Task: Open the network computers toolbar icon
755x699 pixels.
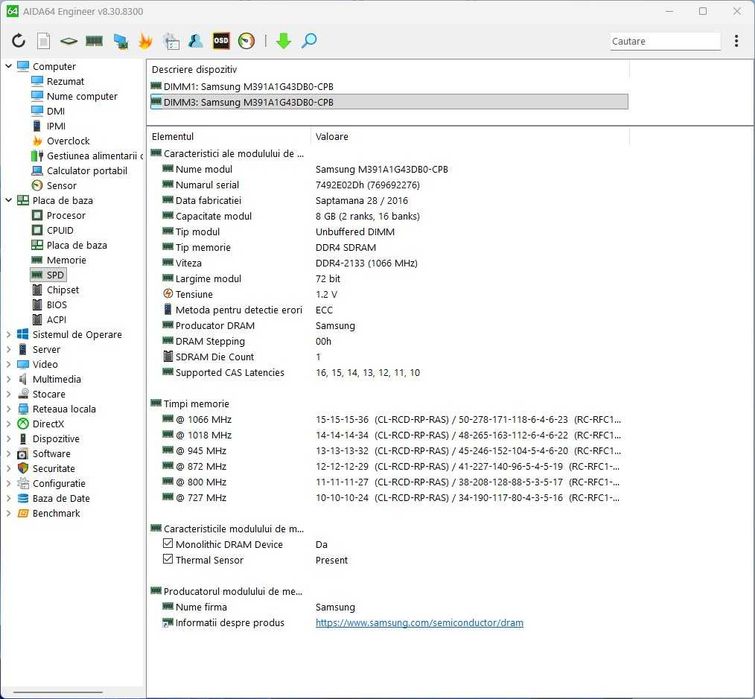Action: 120,41
